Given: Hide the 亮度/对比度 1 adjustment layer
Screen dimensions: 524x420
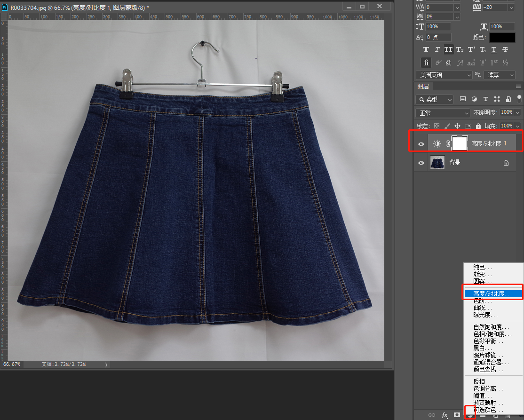Looking at the screenshot, I should click(421, 144).
